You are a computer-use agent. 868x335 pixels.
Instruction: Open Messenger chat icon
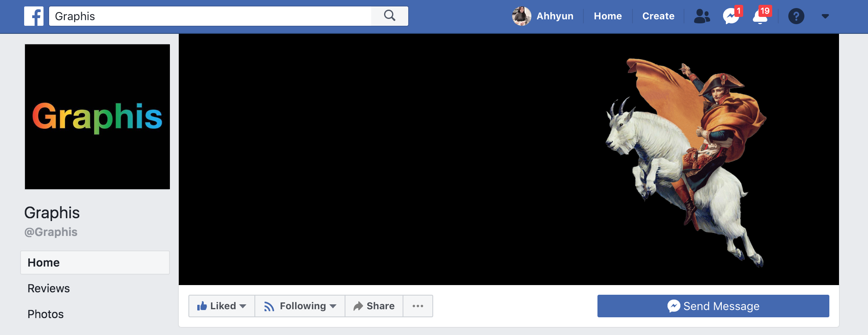click(731, 16)
